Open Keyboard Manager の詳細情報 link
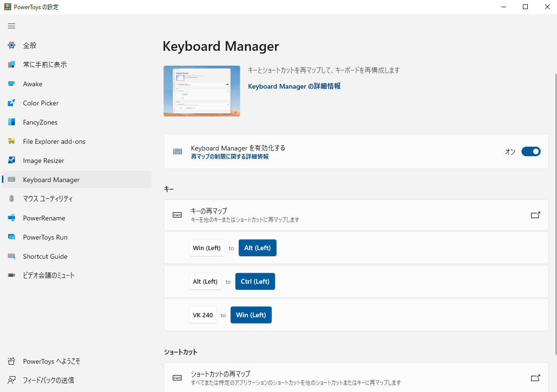The image size is (557, 392). pyautogui.click(x=294, y=86)
